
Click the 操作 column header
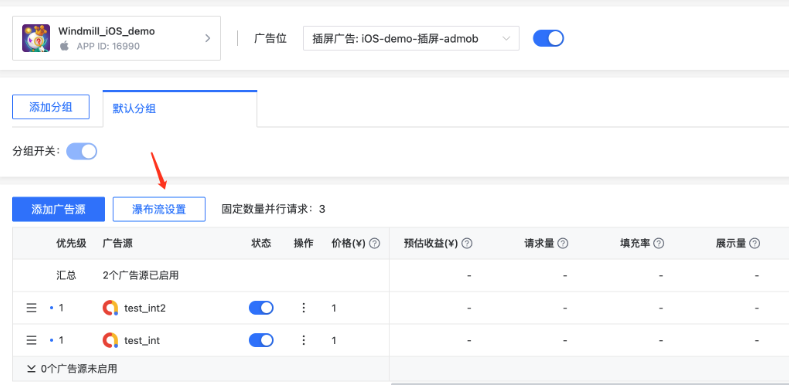pyautogui.click(x=303, y=244)
